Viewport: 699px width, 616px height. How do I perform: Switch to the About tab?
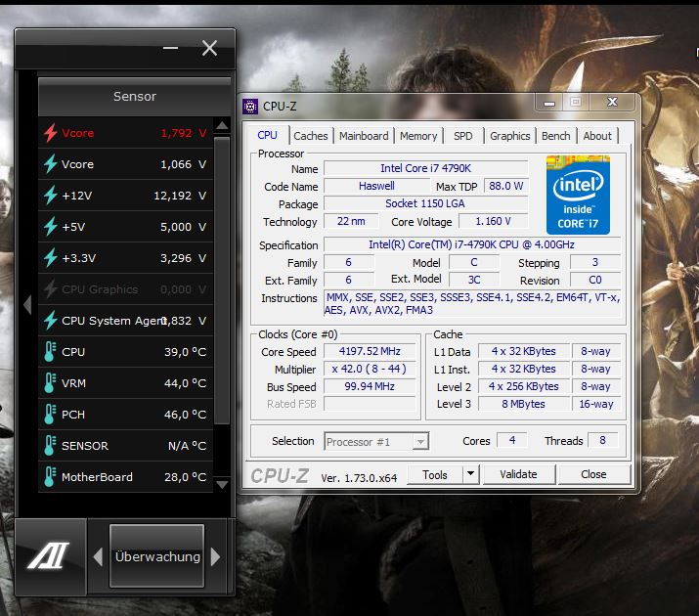coord(597,136)
